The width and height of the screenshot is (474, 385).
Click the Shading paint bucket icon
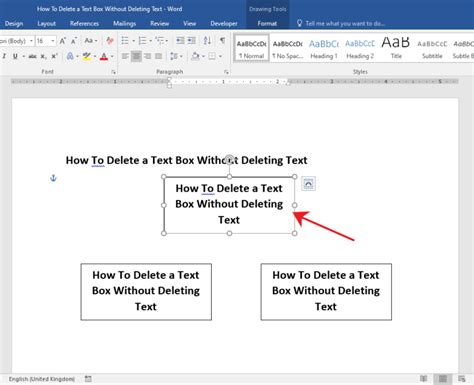(196, 56)
